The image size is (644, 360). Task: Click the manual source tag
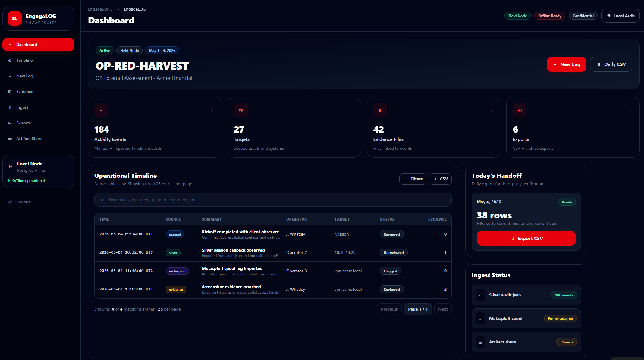pos(174,234)
